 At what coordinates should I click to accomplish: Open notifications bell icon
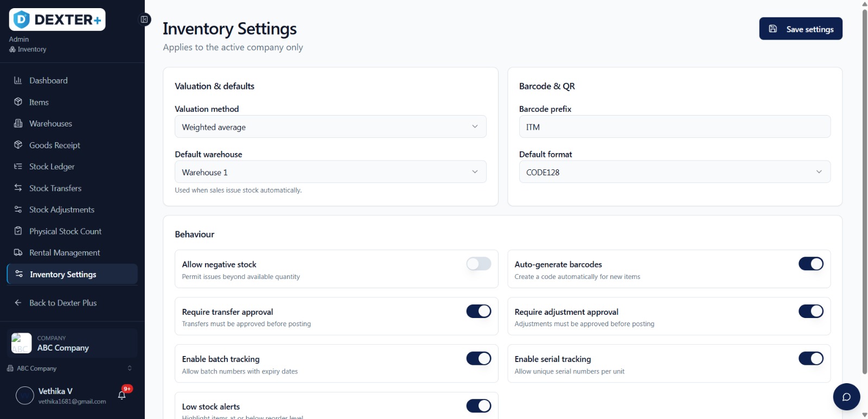tap(122, 395)
